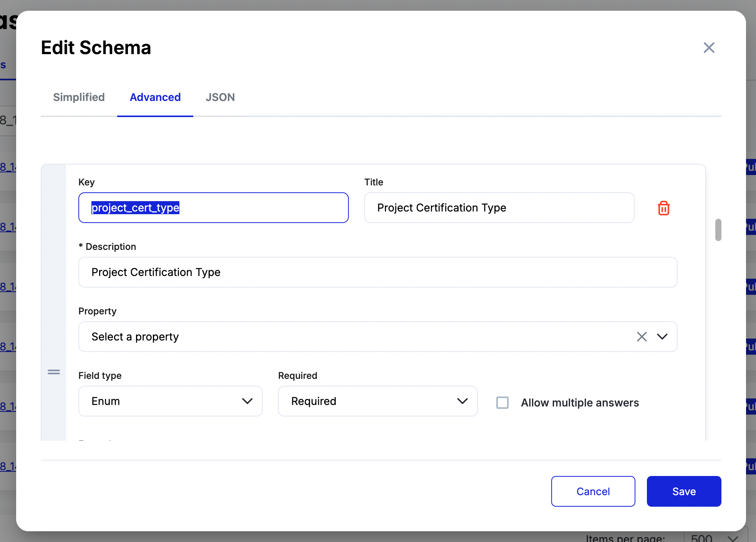756x542 pixels.
Task: Click the Key input field
Action: pos(214,208)
